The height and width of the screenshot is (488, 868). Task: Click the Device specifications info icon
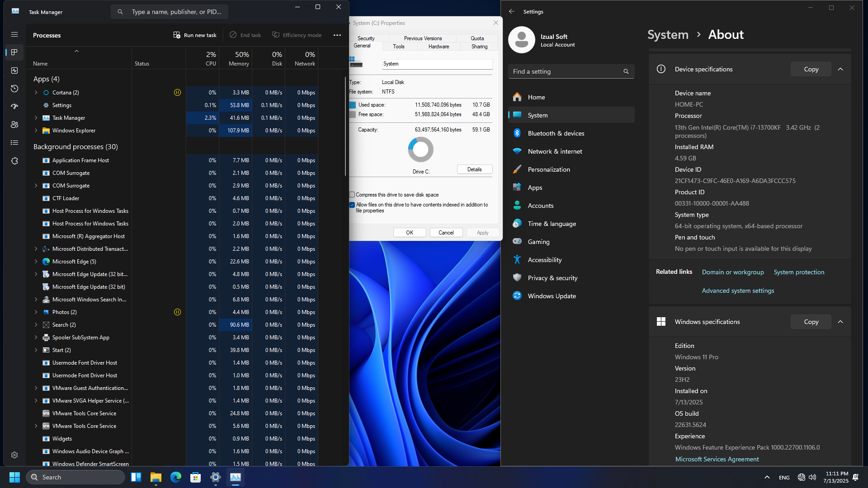click(661, 69)
